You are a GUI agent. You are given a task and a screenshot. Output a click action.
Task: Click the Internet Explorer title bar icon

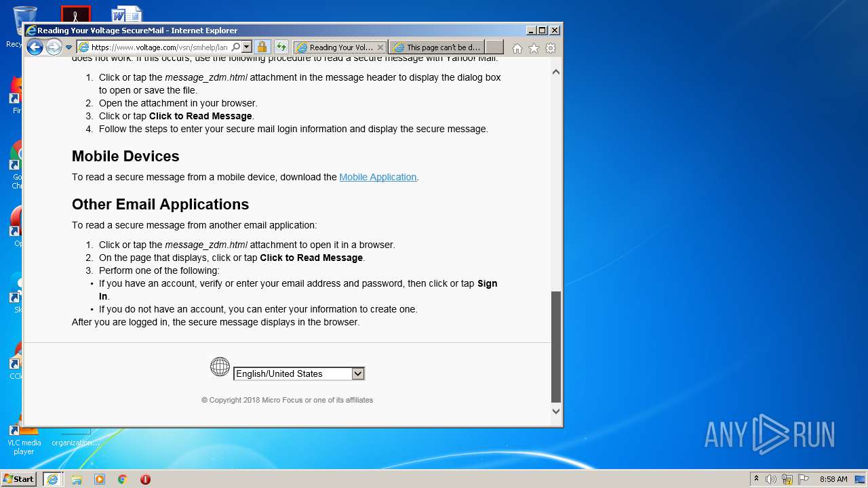pos(31,30)
